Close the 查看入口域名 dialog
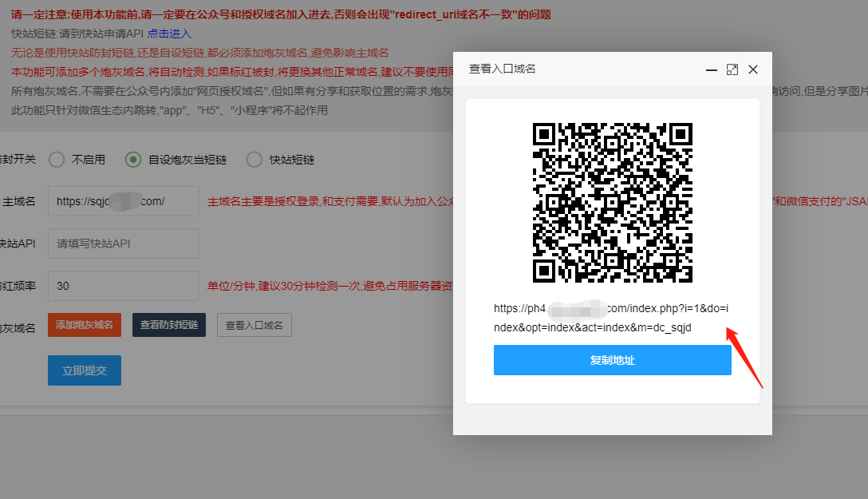This screenshot has height=499, width=868. click(x=753, y=69)
